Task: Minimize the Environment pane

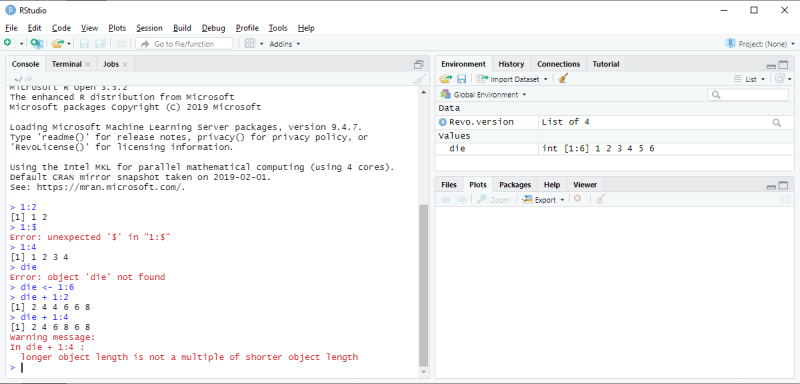Action: pos(771,66)
